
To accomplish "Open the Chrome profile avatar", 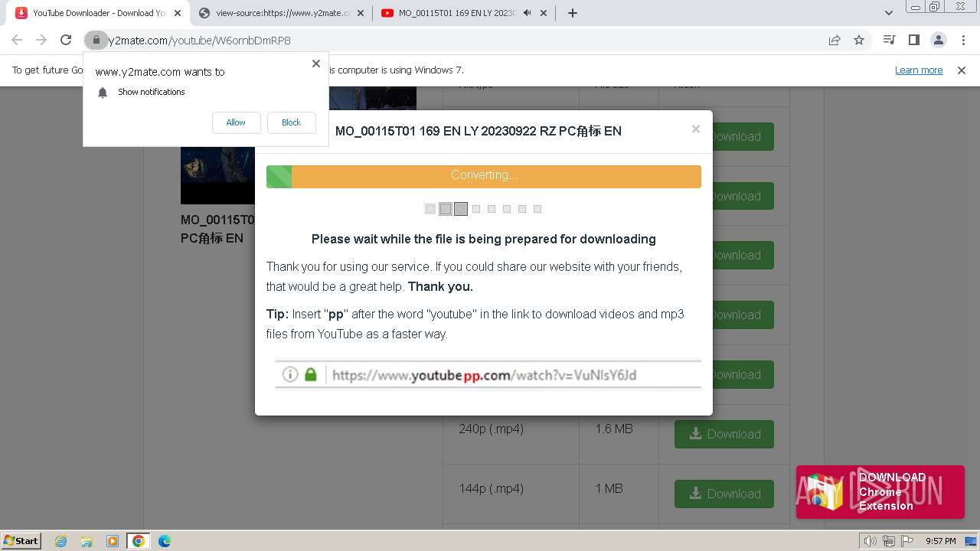I will [x=938, y=40].
